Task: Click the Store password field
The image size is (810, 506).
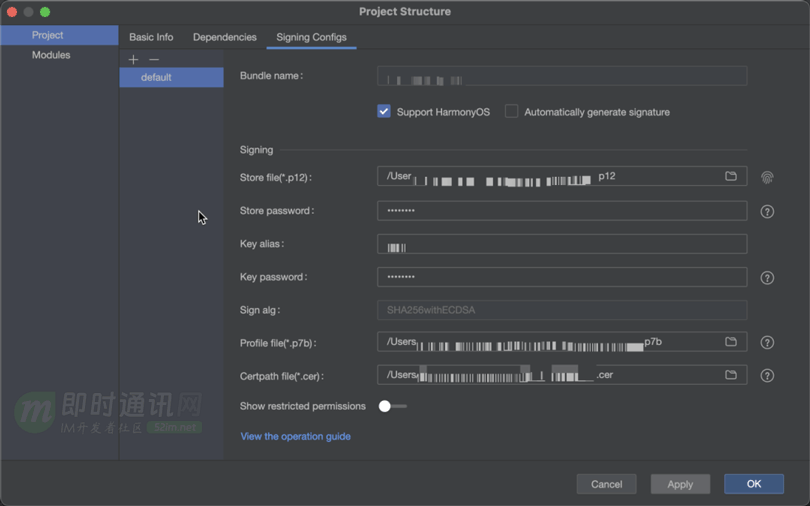Action: pos(562,211)
